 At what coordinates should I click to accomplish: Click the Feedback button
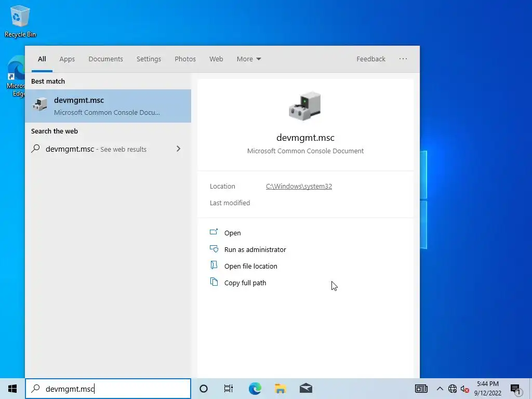pyautogui.click(x=371, y=59)
